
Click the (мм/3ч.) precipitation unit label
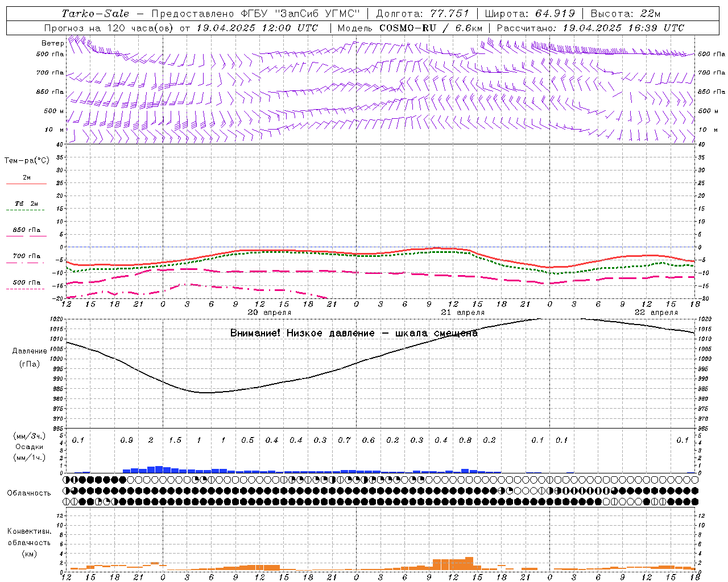(28, 436)
